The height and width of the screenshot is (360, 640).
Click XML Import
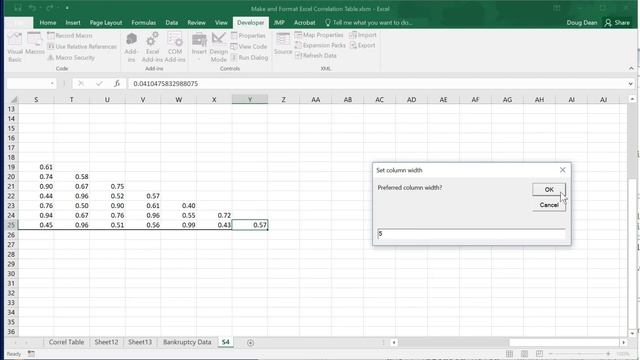363,35
